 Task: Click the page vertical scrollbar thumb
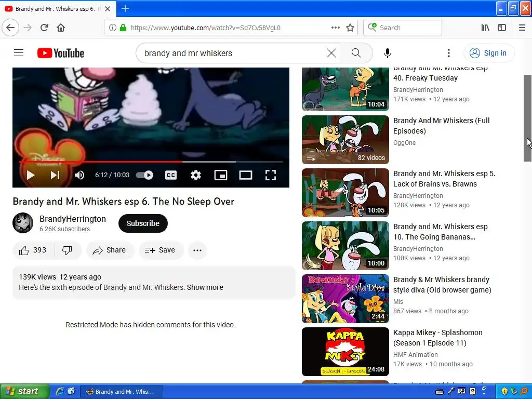(x=528, y=118)
